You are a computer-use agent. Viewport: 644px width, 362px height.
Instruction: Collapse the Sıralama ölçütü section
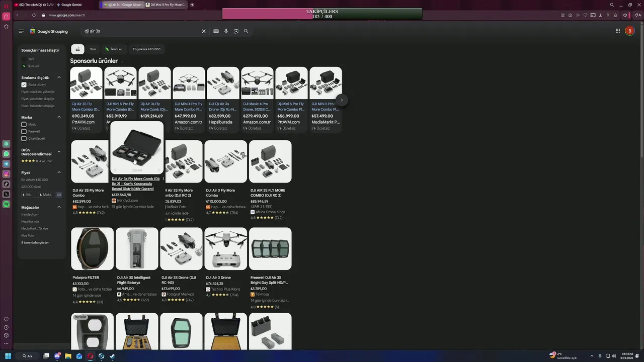click(x=59, y=77)
